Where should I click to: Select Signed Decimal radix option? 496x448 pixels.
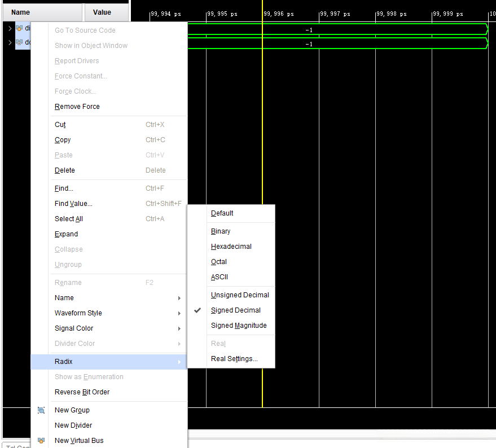coord(231,310)
